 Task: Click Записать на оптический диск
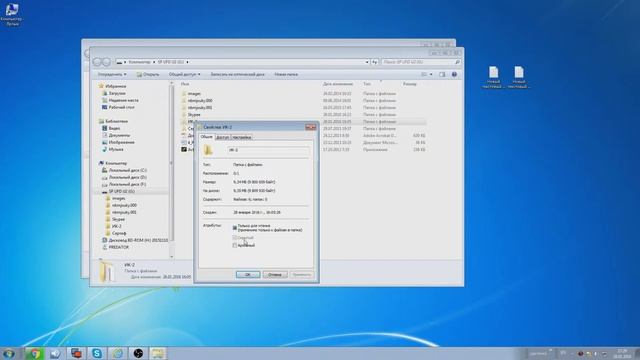(238, 75)
